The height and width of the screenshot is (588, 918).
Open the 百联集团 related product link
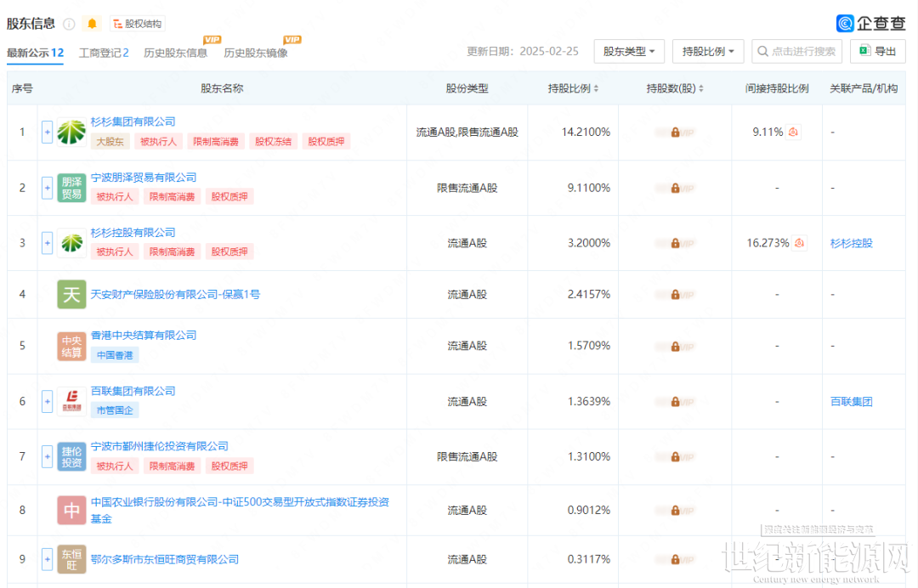pos(851,401)
